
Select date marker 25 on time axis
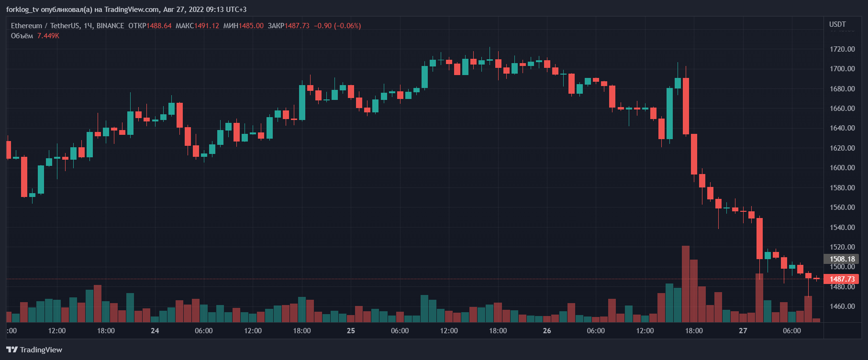point(351,331)
